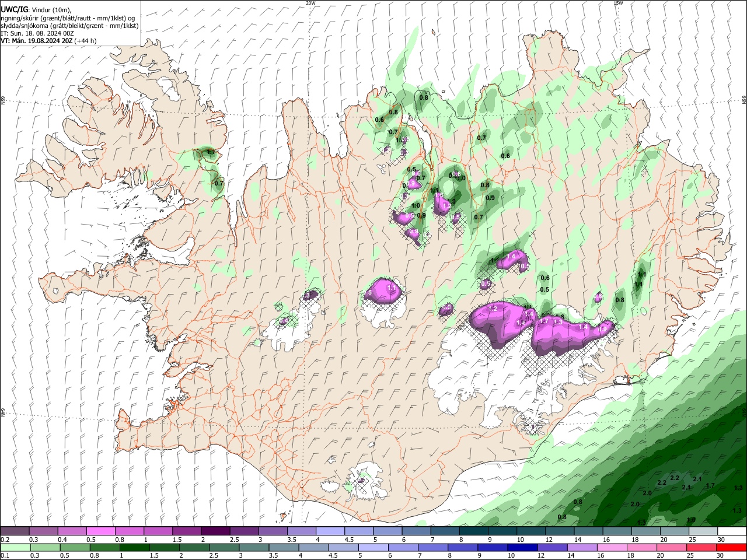Screen dimensions: 747x560
Task: Select the snow legend swatch starting at 0.3
Action: click(44, 531)
